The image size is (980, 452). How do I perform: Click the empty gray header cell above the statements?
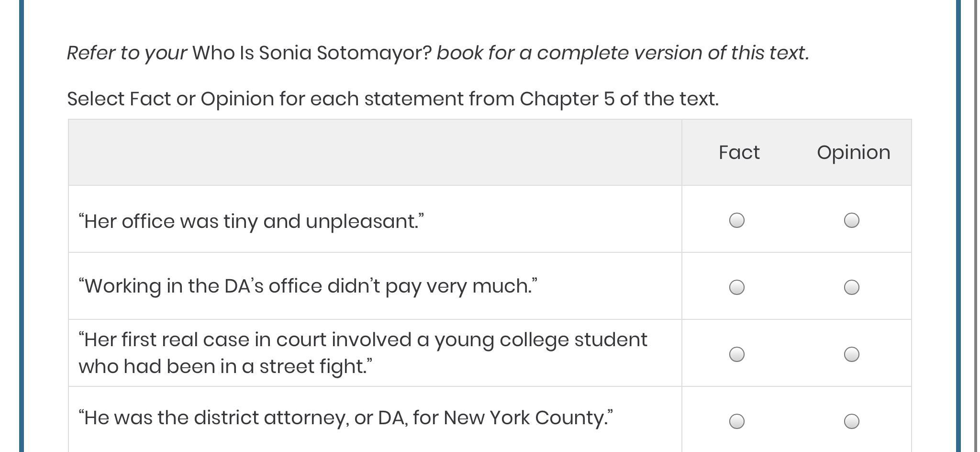pyautogui.click(x=375, y=152)
